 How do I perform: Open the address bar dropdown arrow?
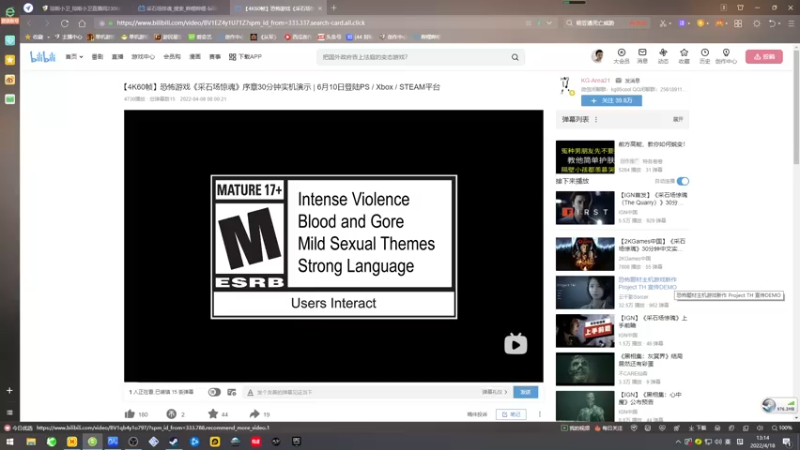(549, 23)
